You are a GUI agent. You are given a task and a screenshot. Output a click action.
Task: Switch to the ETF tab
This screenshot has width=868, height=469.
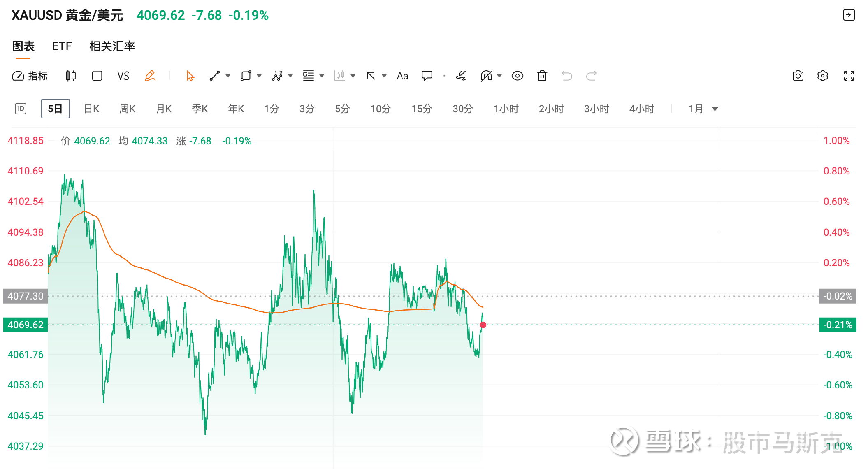click(62, 46)
